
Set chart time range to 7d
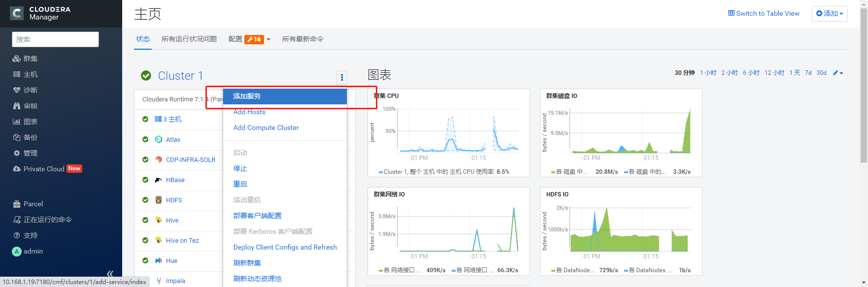(808, 73)
